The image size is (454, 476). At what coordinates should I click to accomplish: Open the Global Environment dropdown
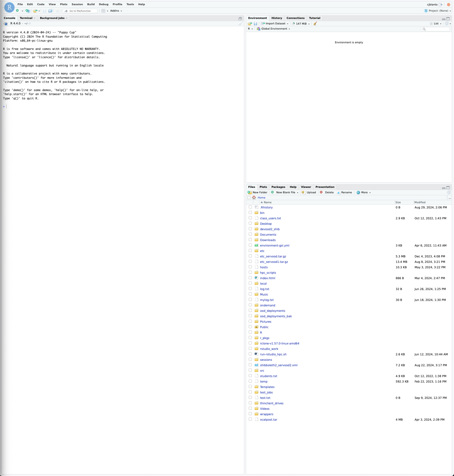pos(273,29)
